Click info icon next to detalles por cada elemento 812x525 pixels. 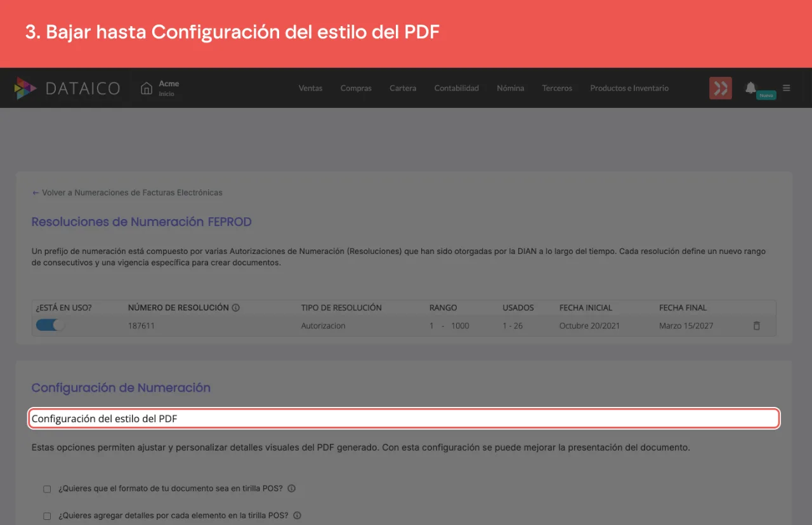[297, 516]
